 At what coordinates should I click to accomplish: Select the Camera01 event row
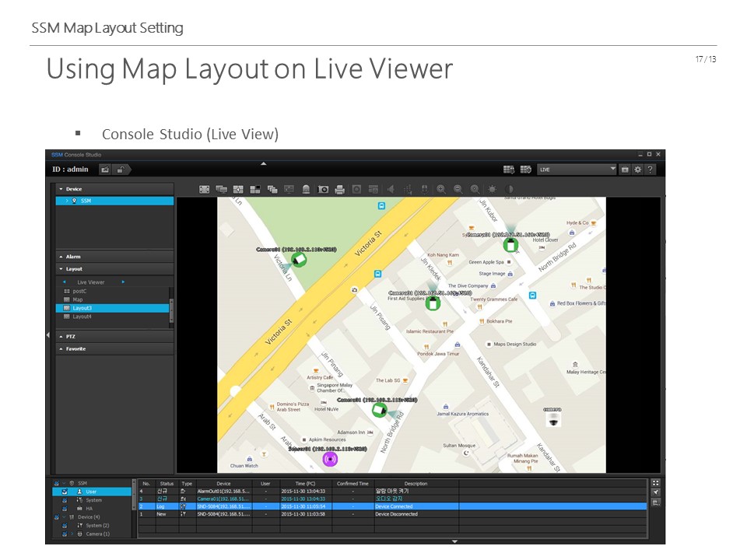392,499
